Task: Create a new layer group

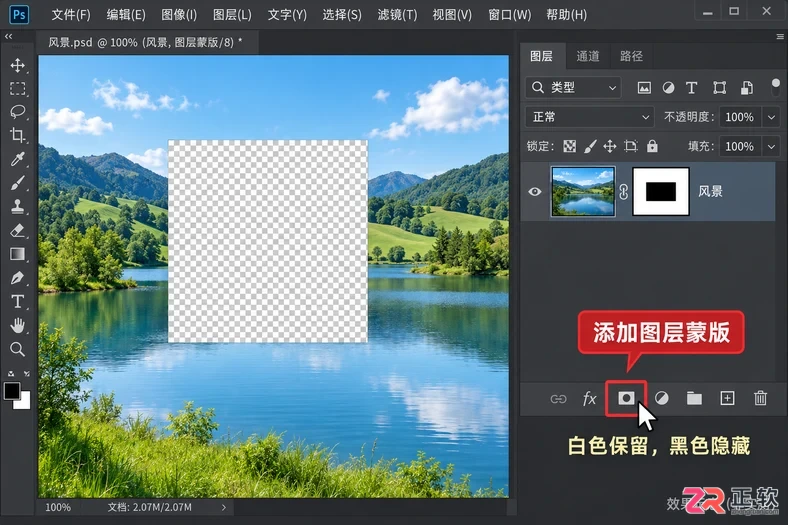Action: pyautogui.click(x=694, y=398)
